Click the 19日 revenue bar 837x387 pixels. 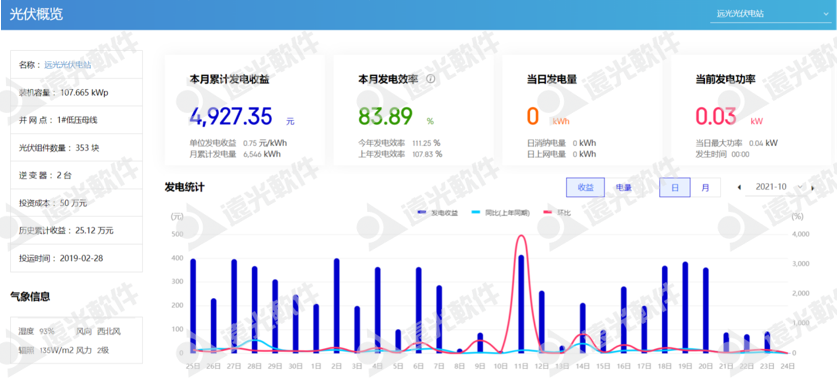coord(685,307)
